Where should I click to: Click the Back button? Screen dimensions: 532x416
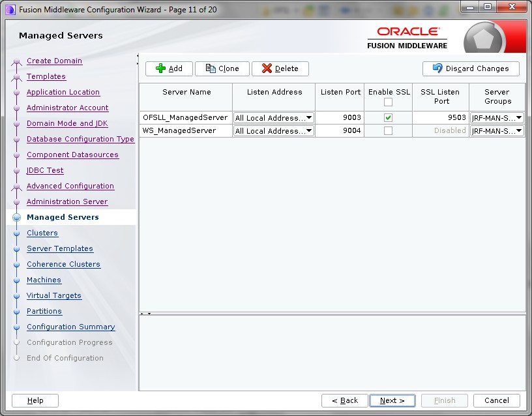[x=345, y=400]
